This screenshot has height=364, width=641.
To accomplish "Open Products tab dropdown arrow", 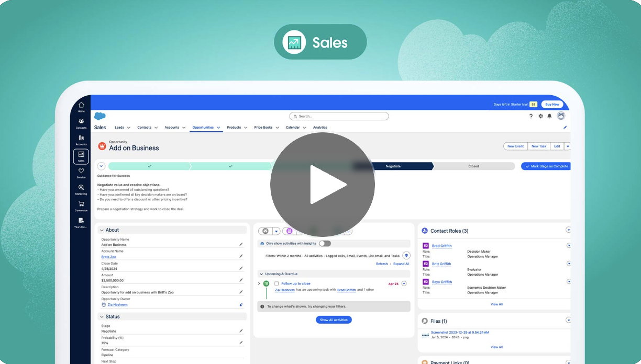I will tap(246, 128).
